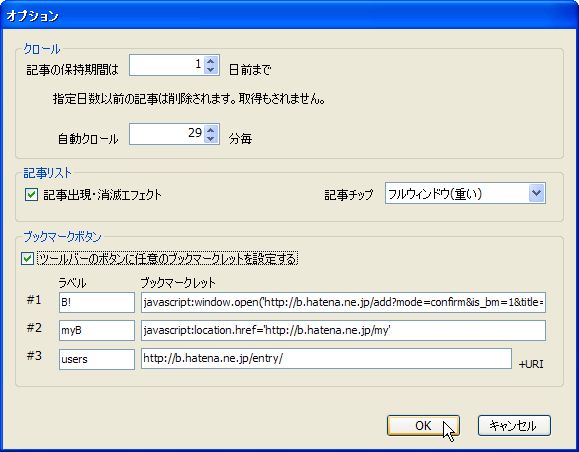Click up arrow of 自動クロール spinner
Screen dimensions: 579x452
[x=211, y=130]
